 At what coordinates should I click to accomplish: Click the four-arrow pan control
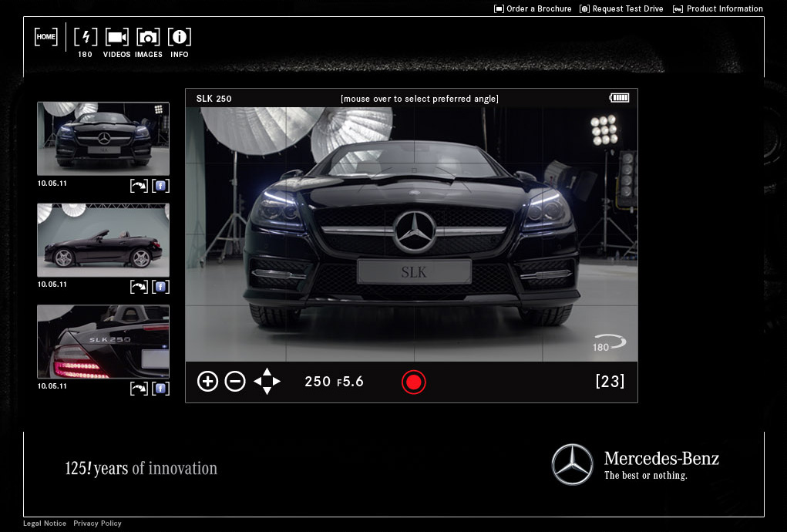pyautogui.click(x=267, y=382)
